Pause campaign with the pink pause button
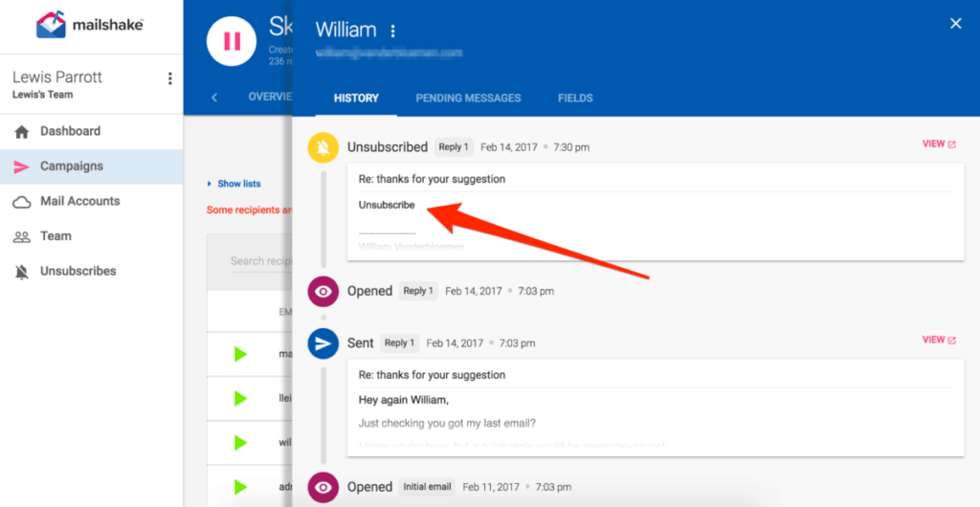Viewport: 980px width, 507px height. [x=232, y=41]
